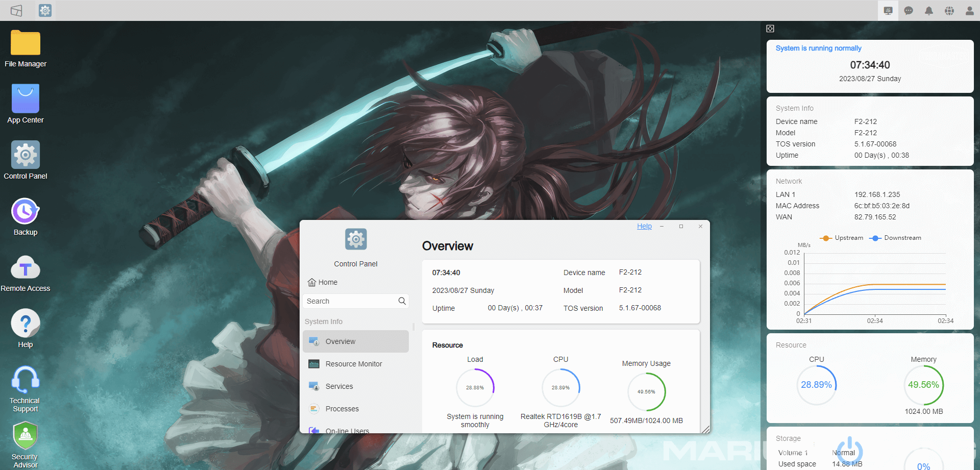
Task: Click the Downstream legend entry
Action: [896, 238]
